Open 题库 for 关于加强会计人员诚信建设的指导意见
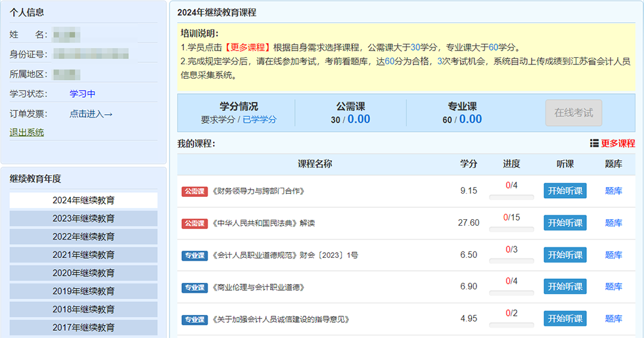Screen dimensions: 644x338 click(613, 319)
